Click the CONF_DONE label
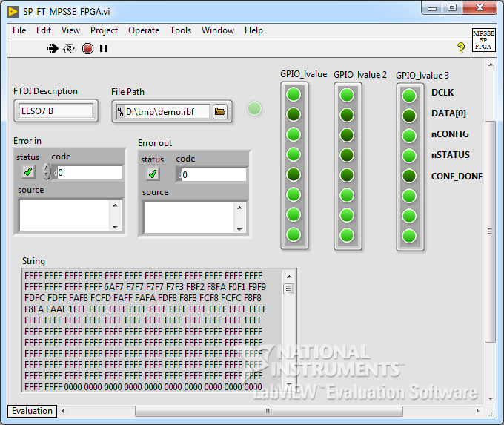The width and height of the screenshot is (504, 425). pos(457,177)
